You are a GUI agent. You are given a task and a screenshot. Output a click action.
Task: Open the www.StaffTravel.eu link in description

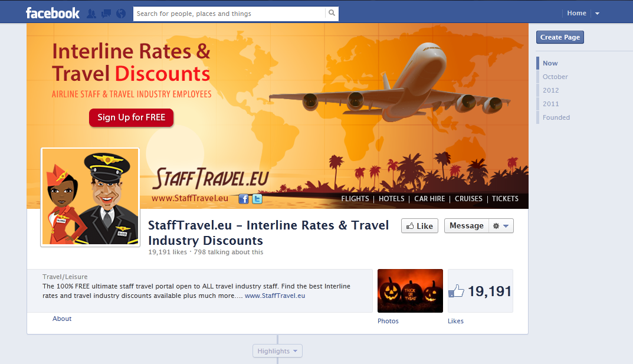pos(275,296)
